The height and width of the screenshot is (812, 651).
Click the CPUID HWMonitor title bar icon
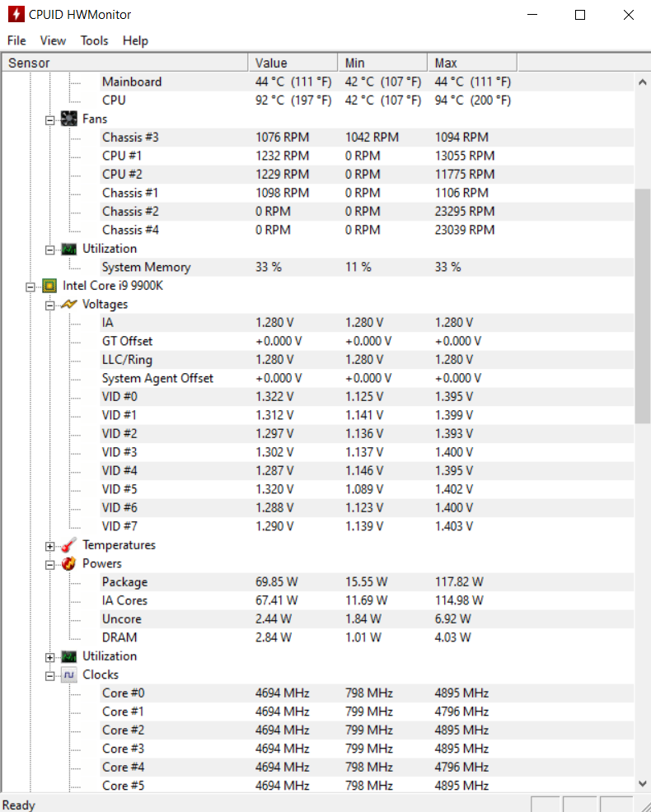[16, 14]
